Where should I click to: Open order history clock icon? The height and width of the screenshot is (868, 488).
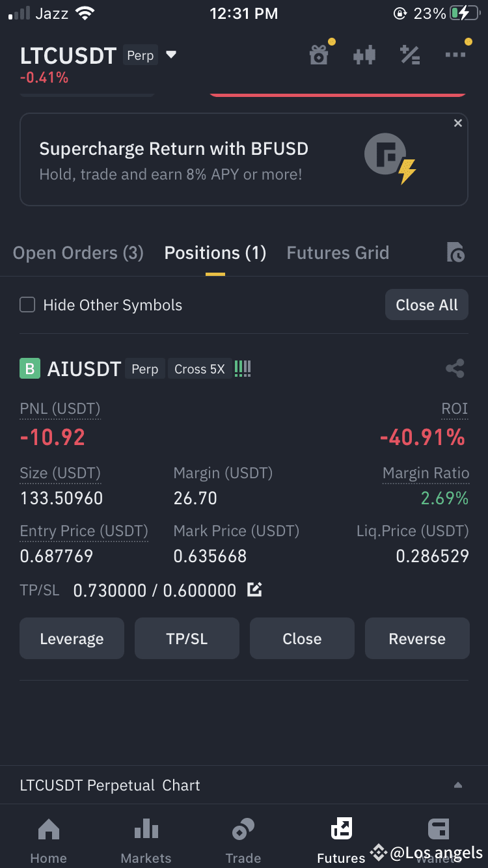pyautogui.click(x=456, y=252)
